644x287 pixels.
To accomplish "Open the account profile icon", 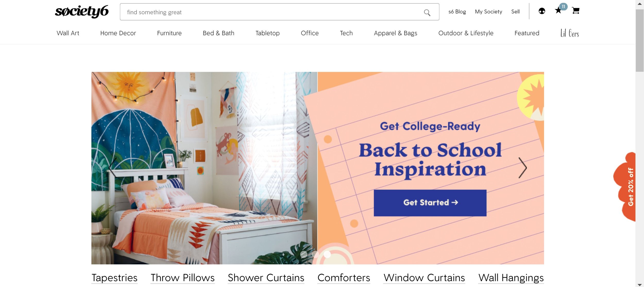I will [x=542, y=11].
